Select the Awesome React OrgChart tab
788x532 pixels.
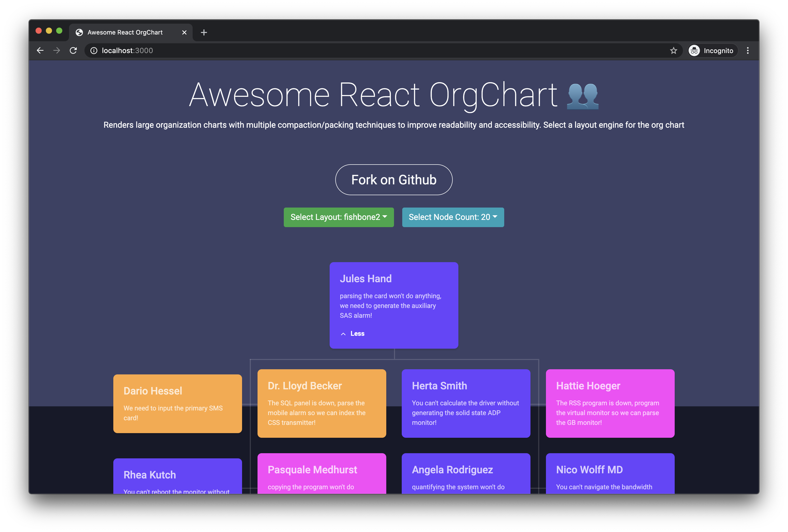click(125, 32)
